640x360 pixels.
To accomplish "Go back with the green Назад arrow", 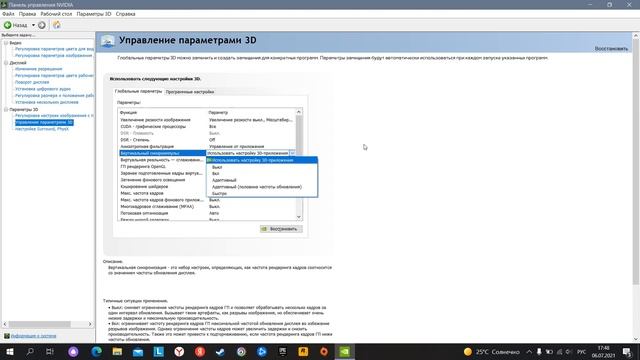I will [15, 25].
